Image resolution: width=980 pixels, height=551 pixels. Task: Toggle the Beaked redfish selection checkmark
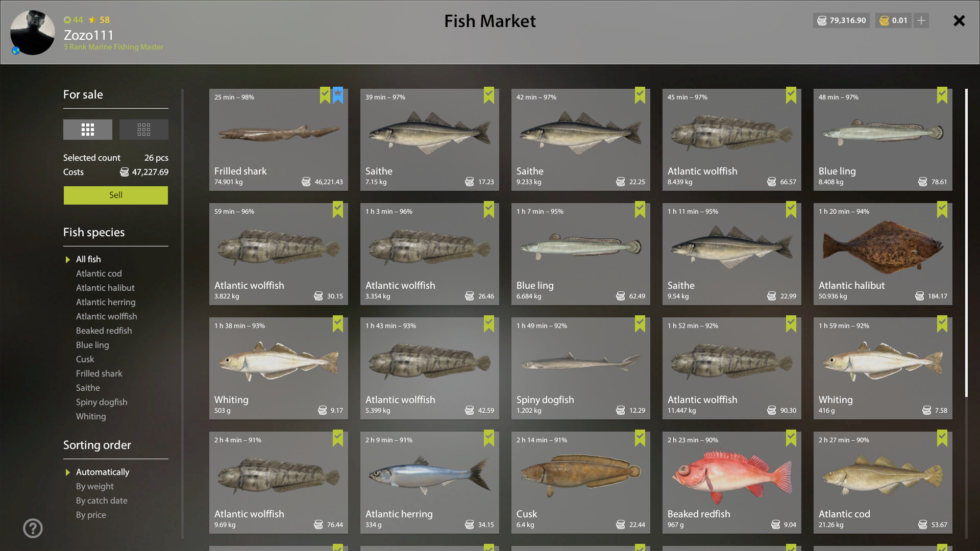pyautogui.click(x=791, y=438)
